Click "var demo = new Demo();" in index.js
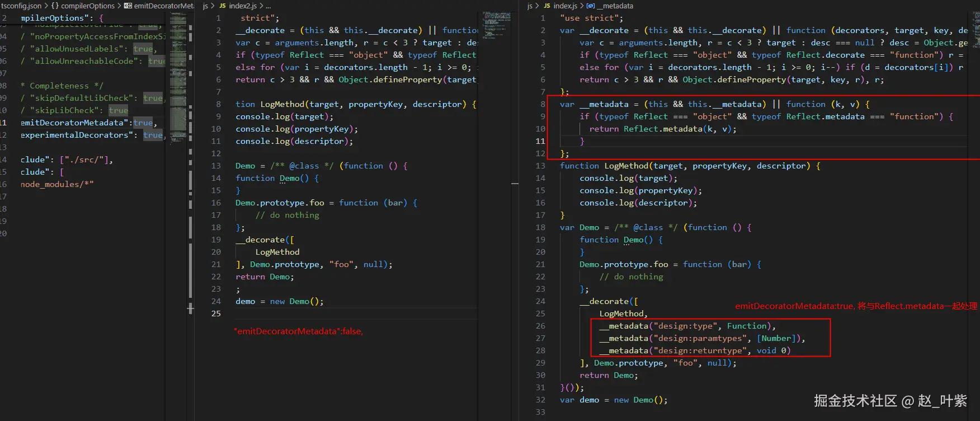 (614, 400)
